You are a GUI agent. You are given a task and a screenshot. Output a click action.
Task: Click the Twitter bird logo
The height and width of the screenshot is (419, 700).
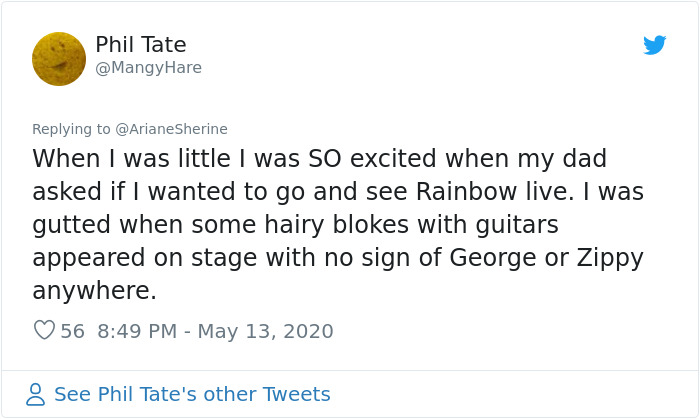tap(655, 45)
